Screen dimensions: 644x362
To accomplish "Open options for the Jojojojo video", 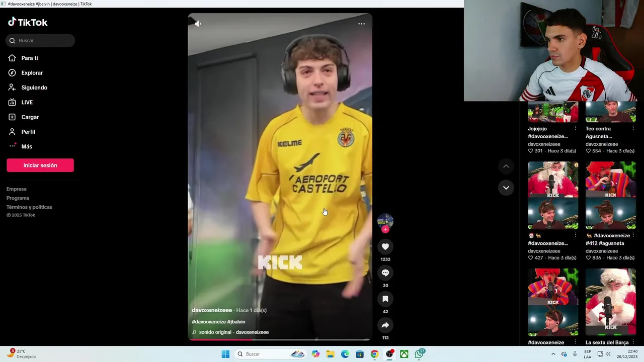I will click(x=576, y=128).
